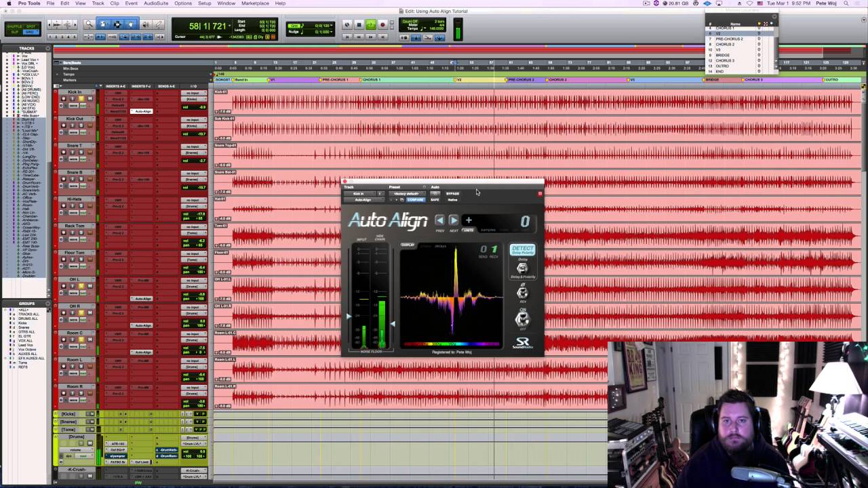Click the Online transport button

coord(347,25)
